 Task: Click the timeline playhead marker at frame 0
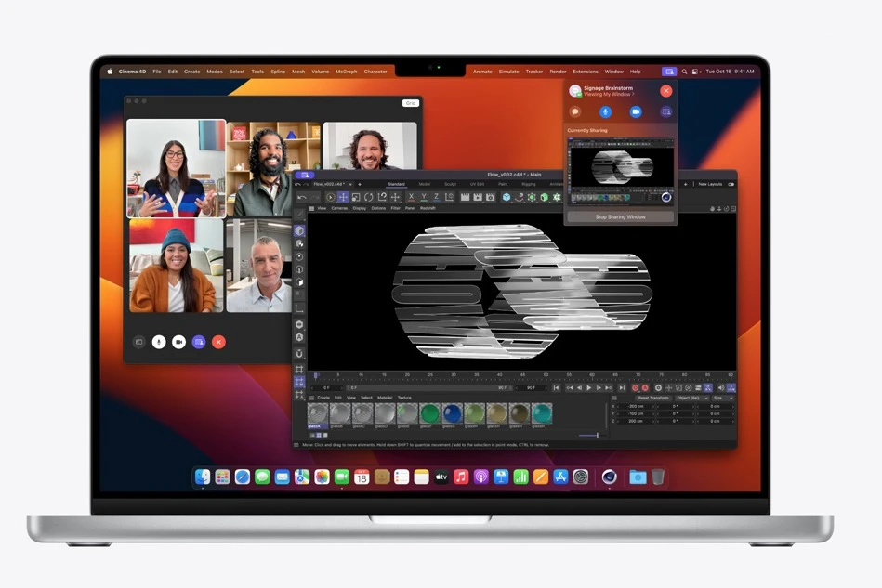pyautogui.click(x=317, y=375)
